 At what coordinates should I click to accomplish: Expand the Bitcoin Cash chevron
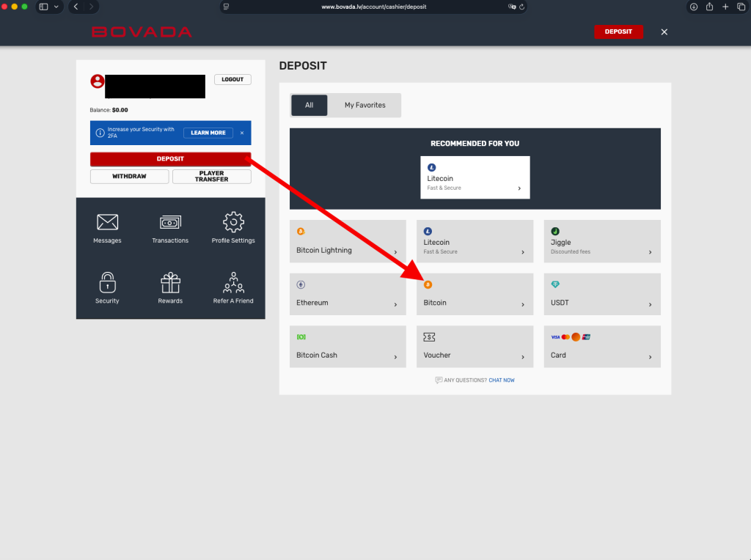395,357
